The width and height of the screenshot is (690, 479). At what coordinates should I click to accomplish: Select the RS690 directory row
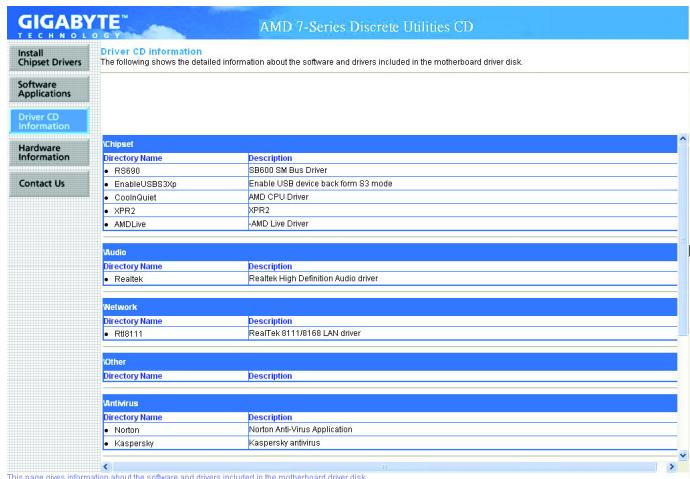coord(390,171)
